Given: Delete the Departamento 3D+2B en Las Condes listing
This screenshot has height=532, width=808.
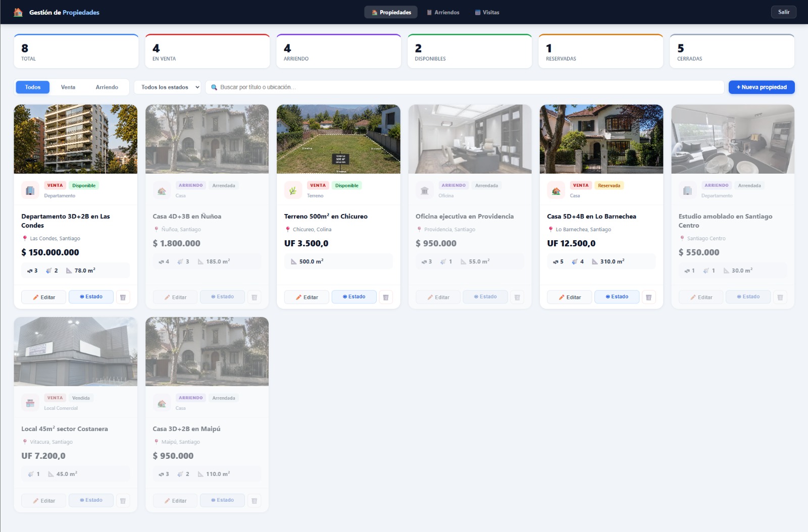Looking at the screenshot, I should pyautogui.click(x=123, y=297).
